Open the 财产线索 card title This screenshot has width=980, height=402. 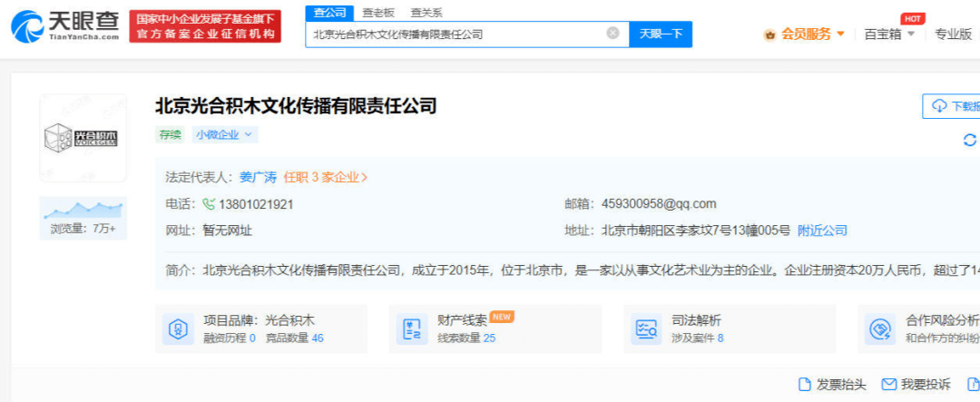(x=463, y=320)
